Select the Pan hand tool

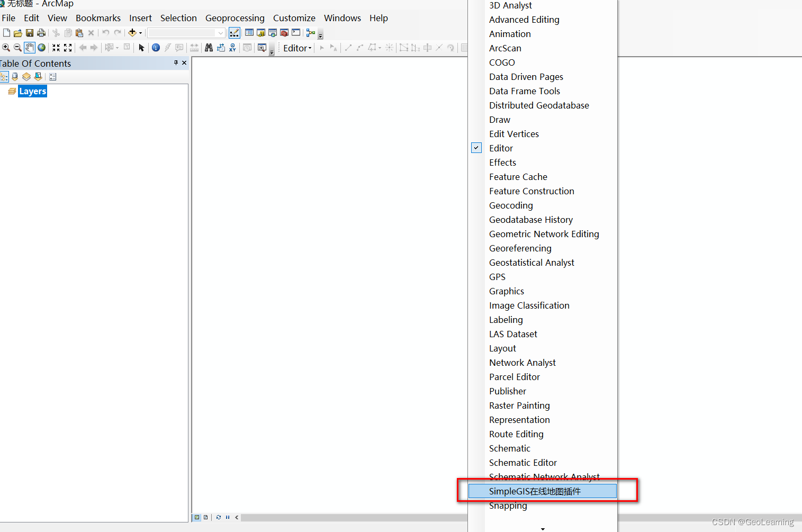pyautogui.click(x=29, y=48)
